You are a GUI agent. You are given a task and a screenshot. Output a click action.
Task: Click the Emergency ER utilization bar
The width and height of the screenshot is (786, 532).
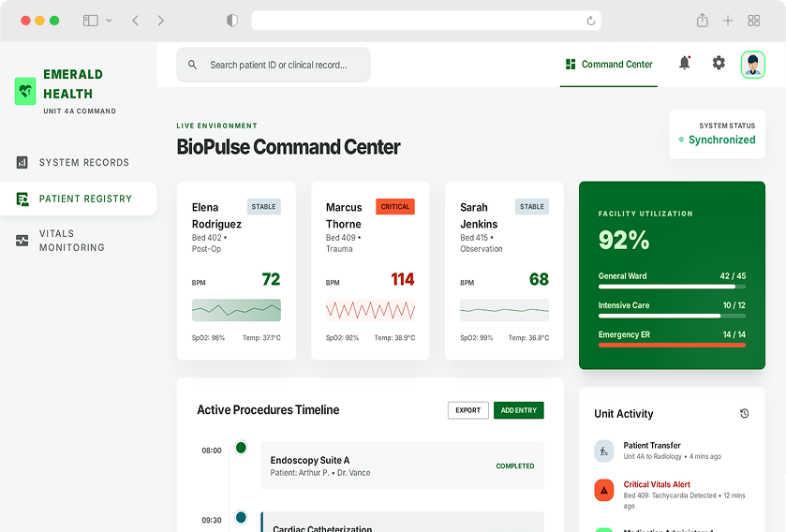pos(672,345)
